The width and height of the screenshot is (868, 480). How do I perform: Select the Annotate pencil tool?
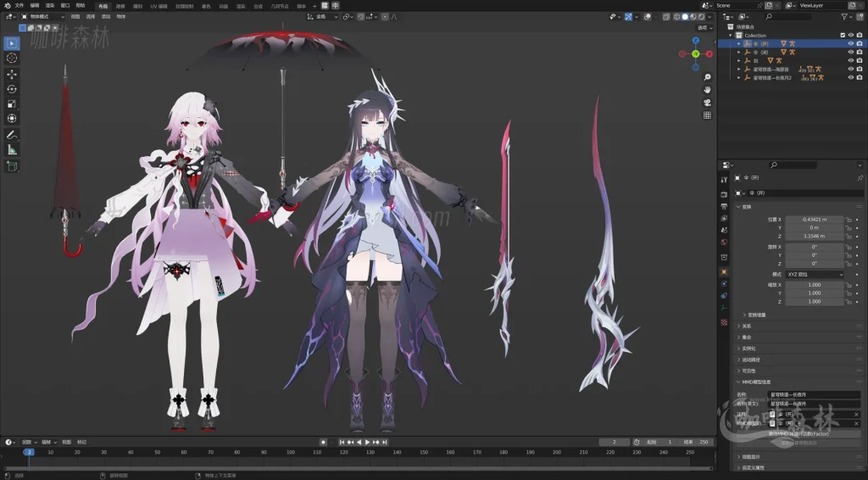[x=12, y=135]
